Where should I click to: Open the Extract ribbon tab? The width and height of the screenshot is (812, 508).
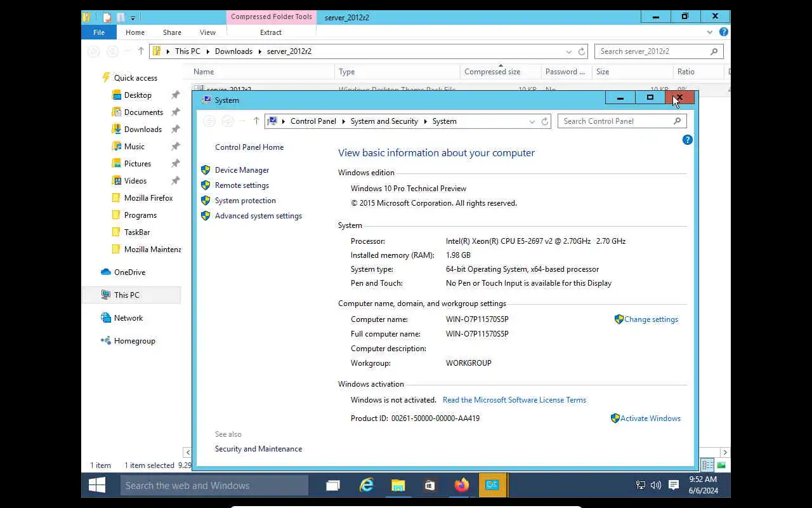point(271,32)
